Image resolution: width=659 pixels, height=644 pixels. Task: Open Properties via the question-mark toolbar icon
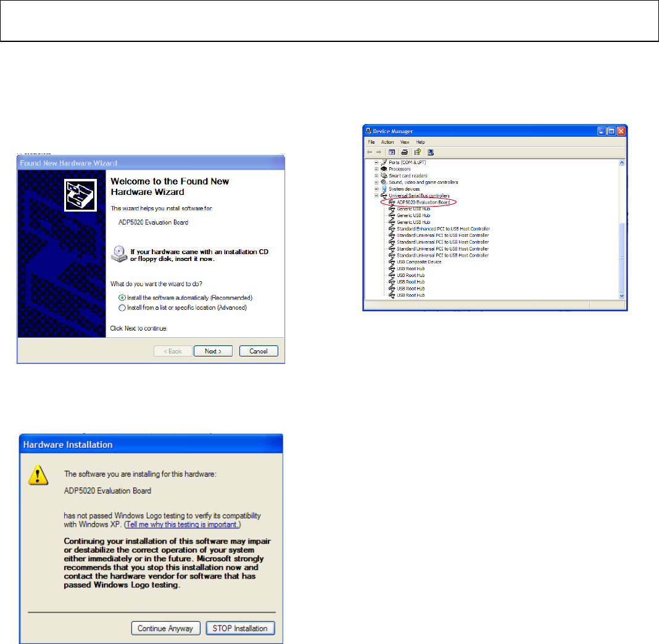[417, 152]
